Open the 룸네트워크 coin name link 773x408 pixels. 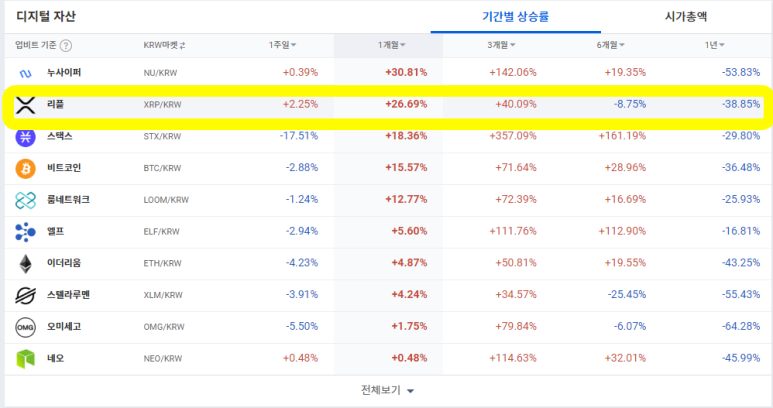pyautogui.click(x=68, y=200)
